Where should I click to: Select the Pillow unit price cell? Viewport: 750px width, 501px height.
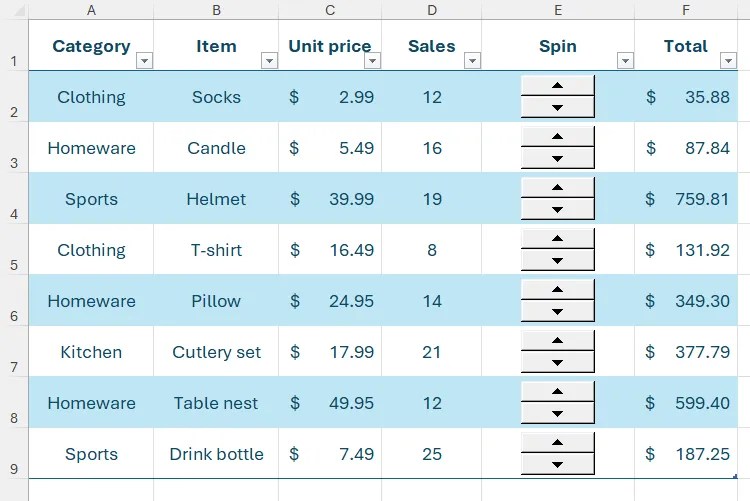coord(330,301)
